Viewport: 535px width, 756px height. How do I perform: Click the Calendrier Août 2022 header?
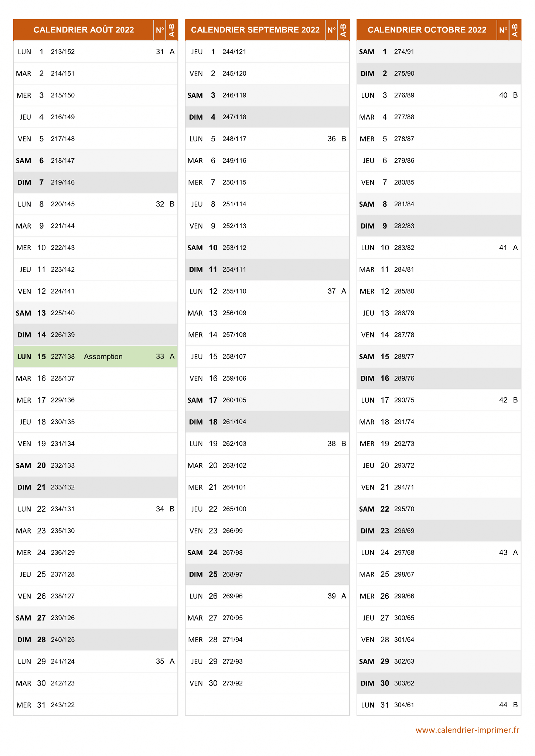point(84,30)
